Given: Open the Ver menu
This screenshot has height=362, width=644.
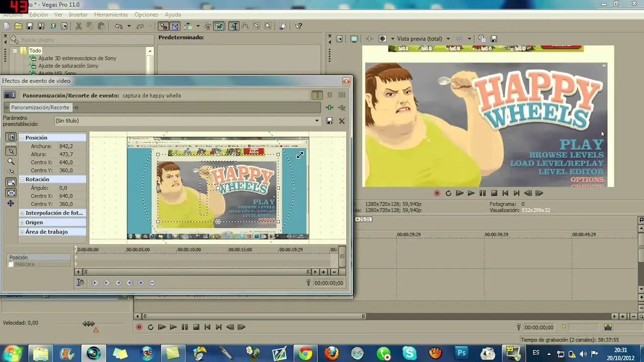Looking at the screenshot, I should (58, 15).
